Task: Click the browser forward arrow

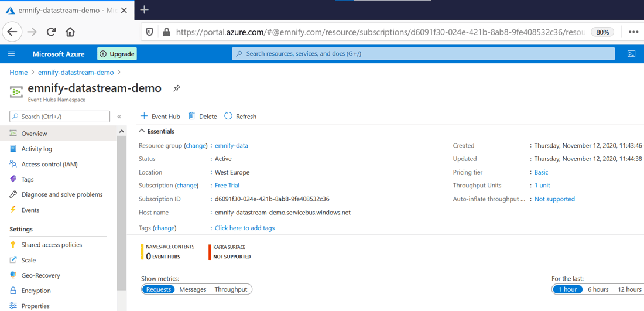Action: [32, 32]
